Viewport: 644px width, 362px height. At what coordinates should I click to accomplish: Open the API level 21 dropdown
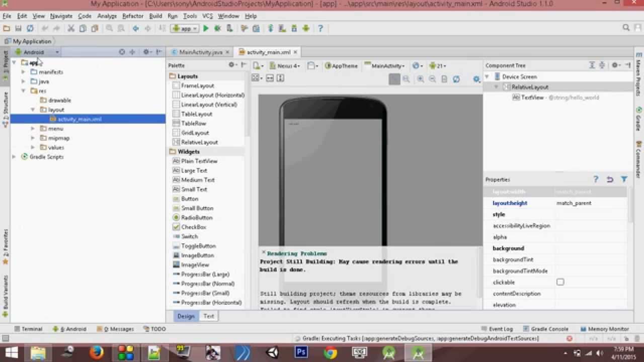pos(437,65)
